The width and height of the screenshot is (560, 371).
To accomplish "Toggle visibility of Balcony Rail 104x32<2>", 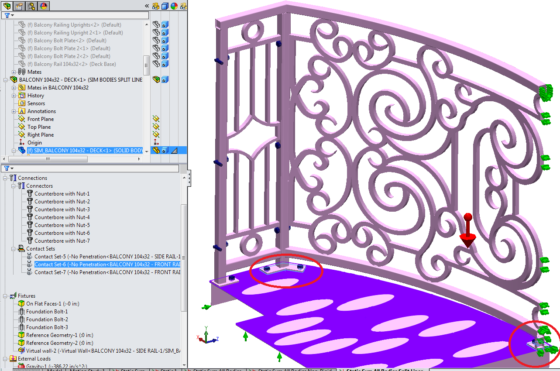I will click(x=156, y=64).
